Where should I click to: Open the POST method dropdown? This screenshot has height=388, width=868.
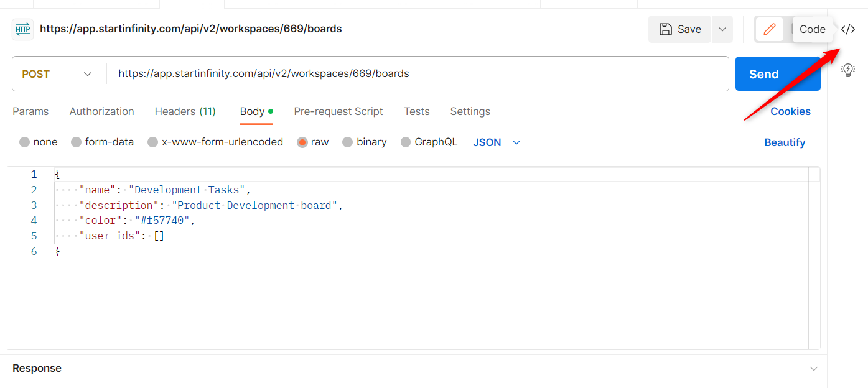point(57,74)
